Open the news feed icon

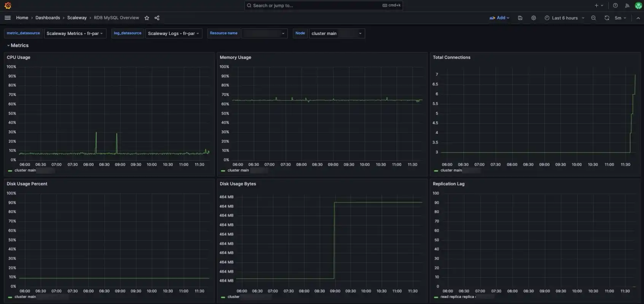[x=627, y=5]
